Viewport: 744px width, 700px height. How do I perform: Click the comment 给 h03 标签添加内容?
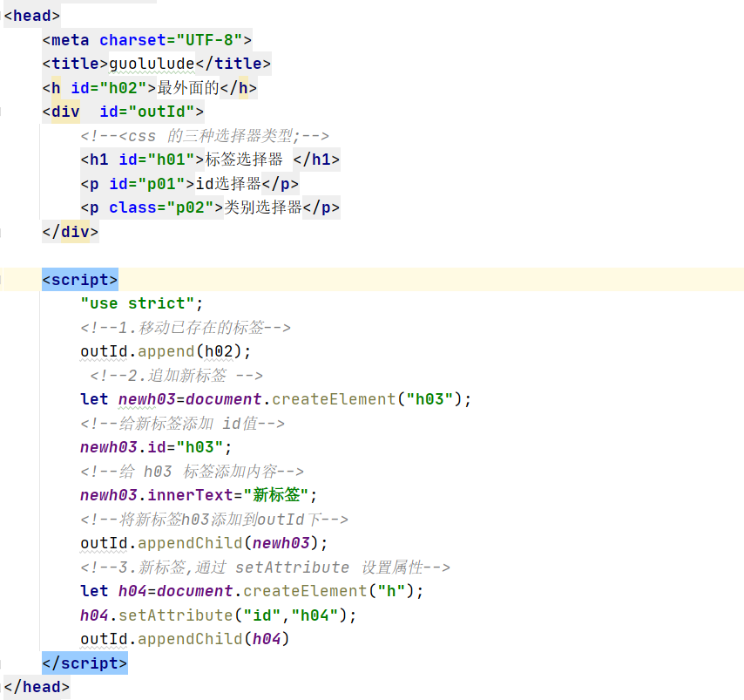(x=193, y=472)
